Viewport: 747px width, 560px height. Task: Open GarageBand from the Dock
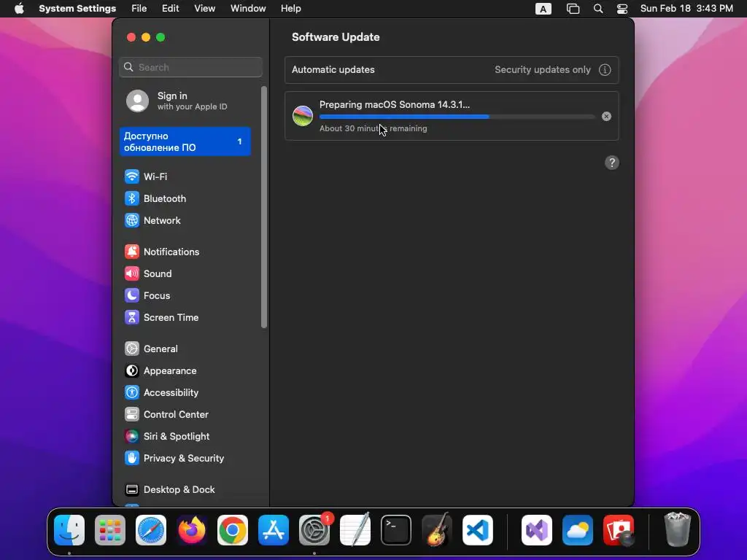point(437,529)
